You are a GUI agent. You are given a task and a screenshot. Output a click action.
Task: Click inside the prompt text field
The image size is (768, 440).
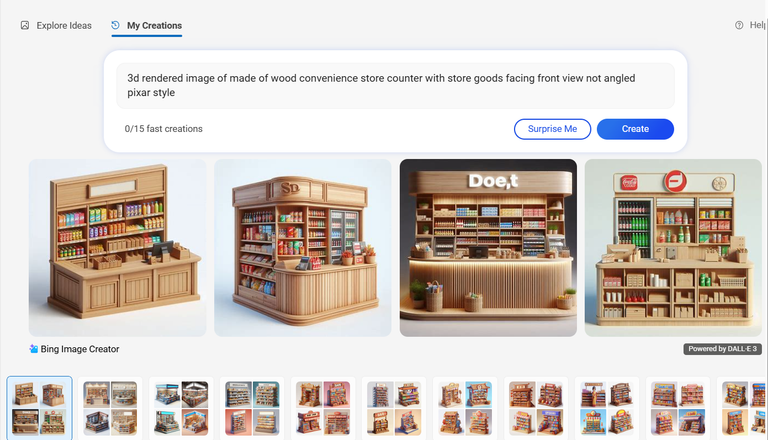click(395, 86)
